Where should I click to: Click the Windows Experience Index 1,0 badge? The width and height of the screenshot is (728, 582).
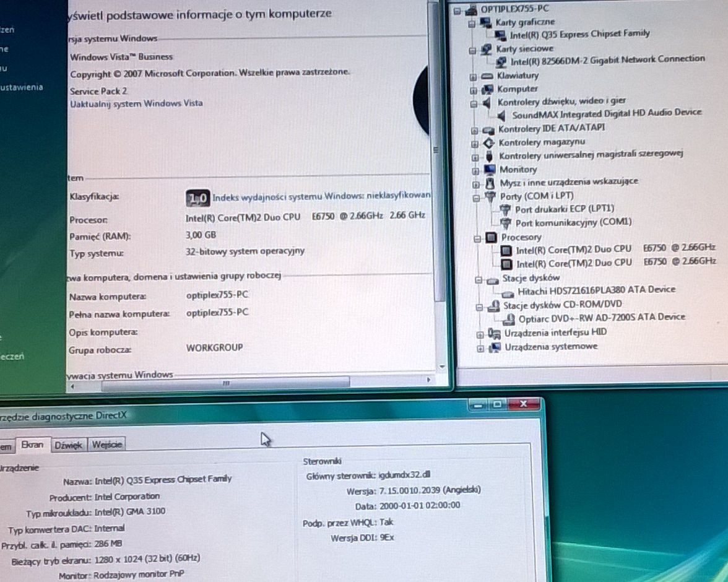(x=197, y=198)
